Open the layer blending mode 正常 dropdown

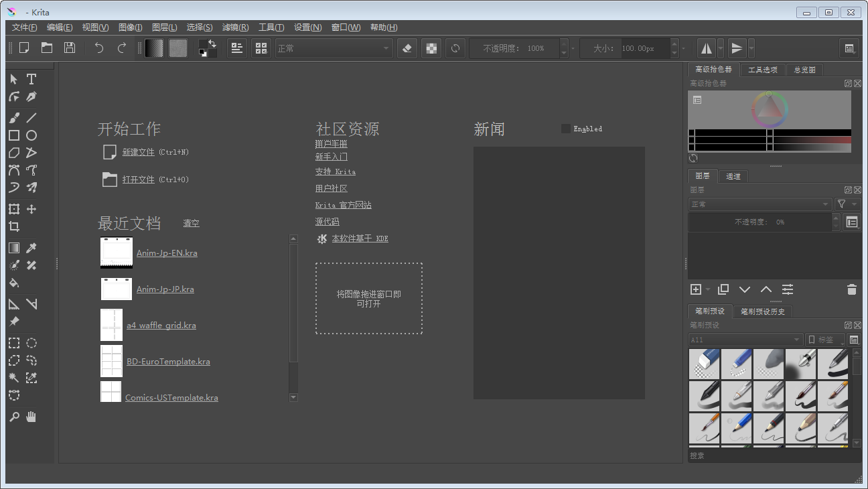click(x=759, y=204)
